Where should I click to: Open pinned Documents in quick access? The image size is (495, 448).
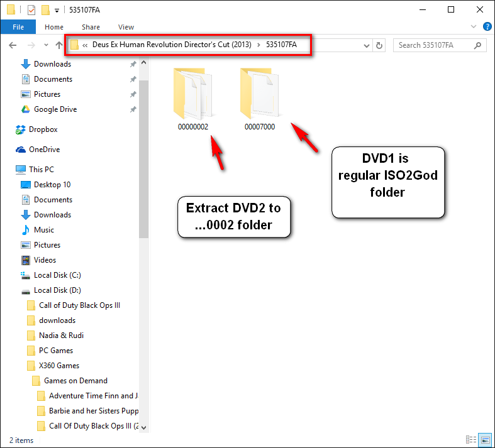53,79
